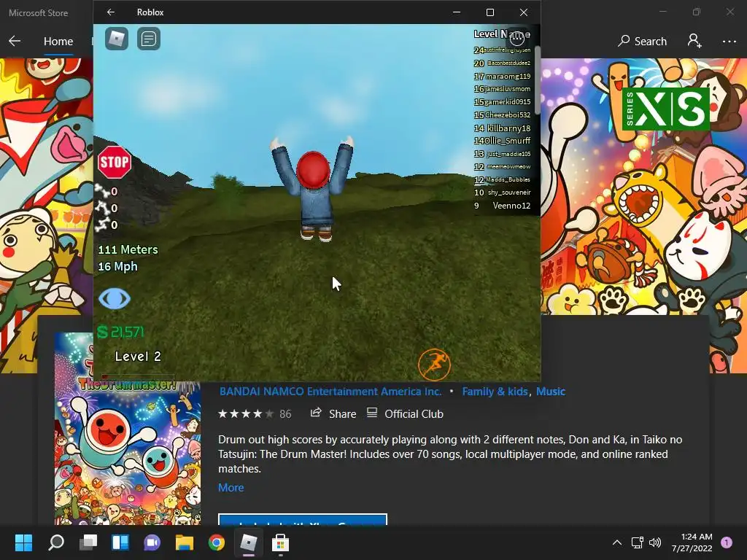Open Chat app on the taskbar
The height and width of the screenshot is (560, 747).
[x=152, y=542]
